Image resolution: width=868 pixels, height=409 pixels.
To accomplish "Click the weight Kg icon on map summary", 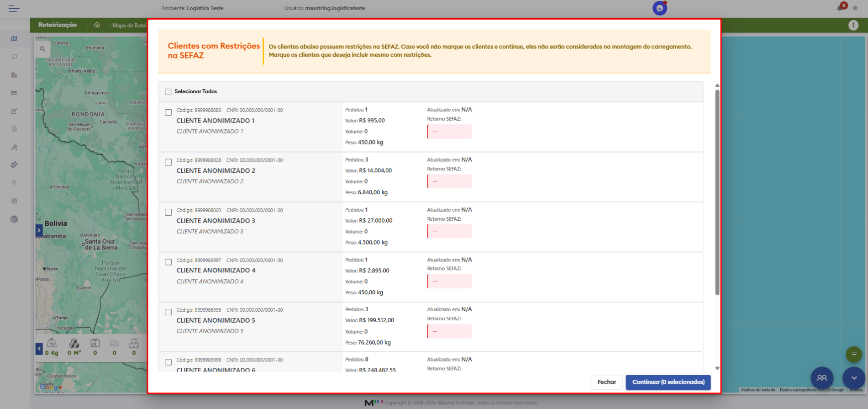I will coord(52,343).
